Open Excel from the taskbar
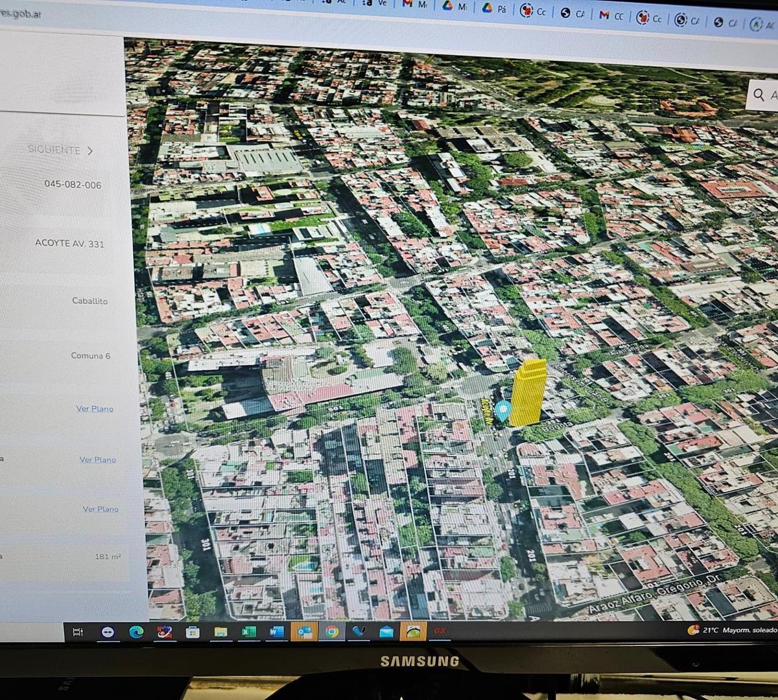 click(x=249, y=632)
